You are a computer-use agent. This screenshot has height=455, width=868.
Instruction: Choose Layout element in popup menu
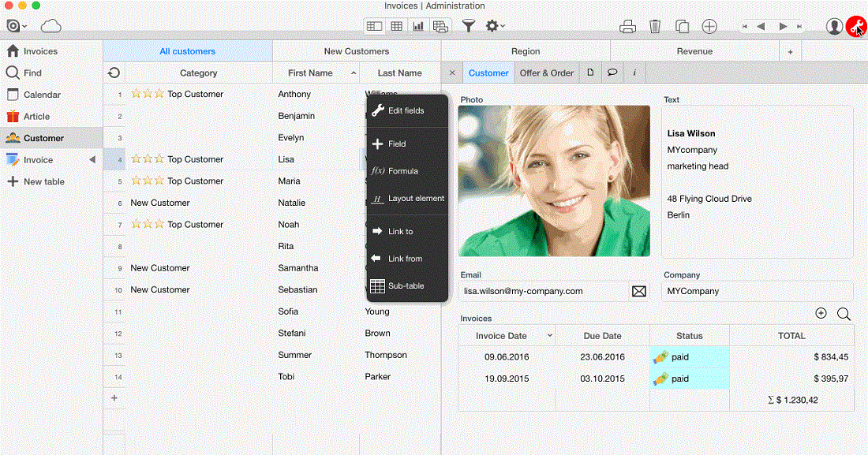click(407, 198)
